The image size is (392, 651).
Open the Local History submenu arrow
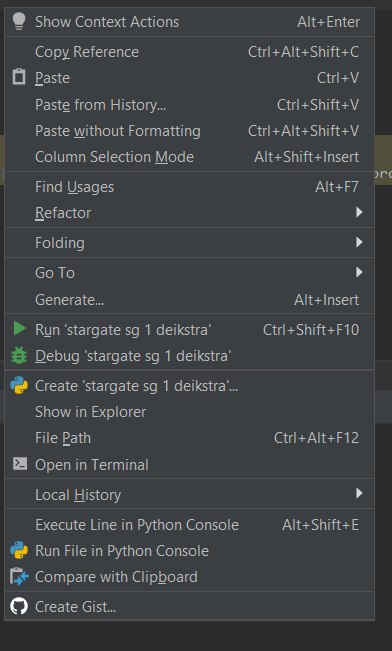[359, 494]
